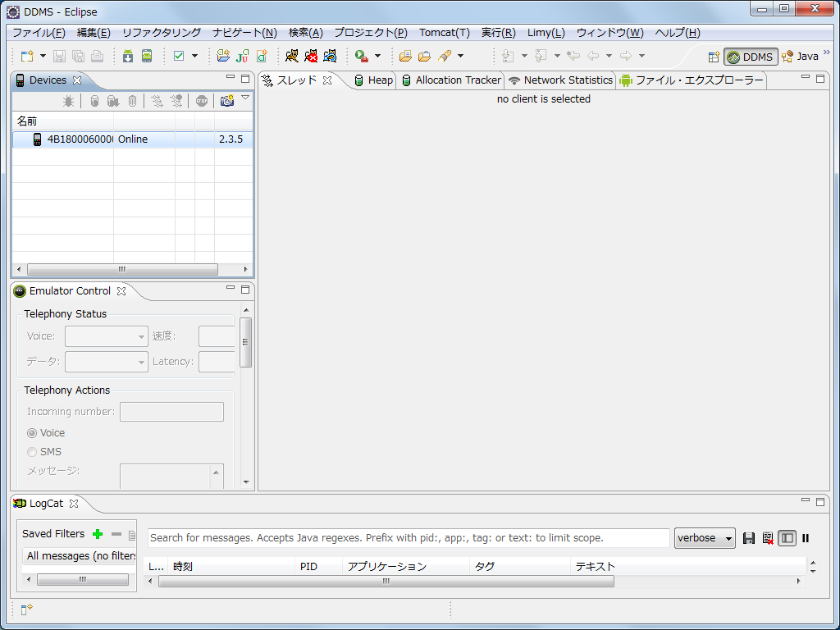
Task: Select the All messages (no filters) entry
Action: (x=79, y=556)
